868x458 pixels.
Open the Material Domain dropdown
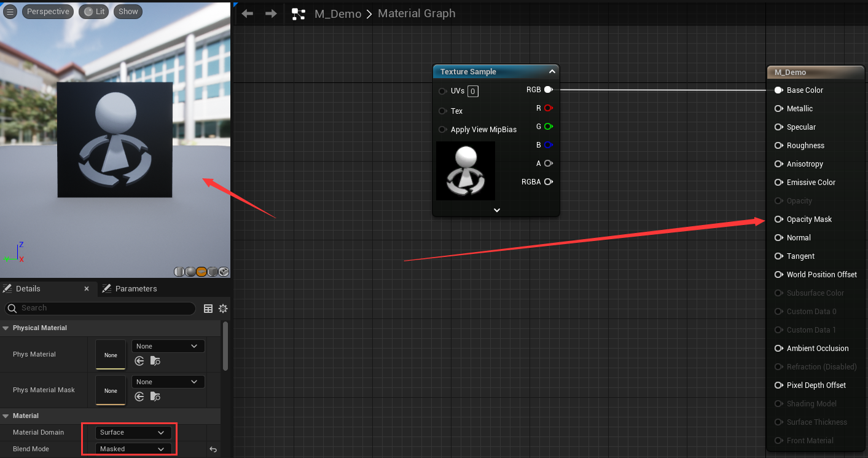click(133, 433)
